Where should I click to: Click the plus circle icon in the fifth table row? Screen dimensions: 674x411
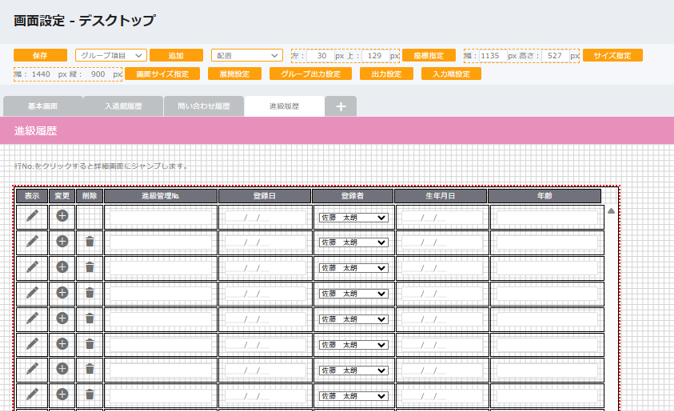point(62,318)
